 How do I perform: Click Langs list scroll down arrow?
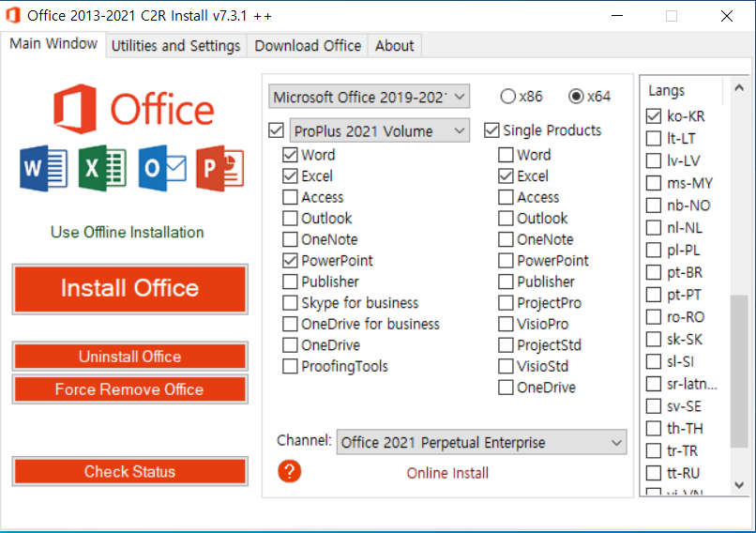click(739, 485)
